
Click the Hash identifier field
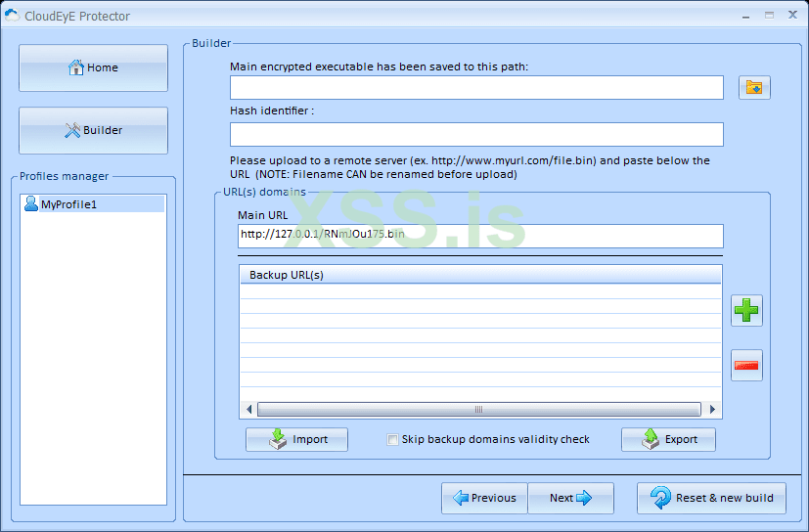pos(476,134)
